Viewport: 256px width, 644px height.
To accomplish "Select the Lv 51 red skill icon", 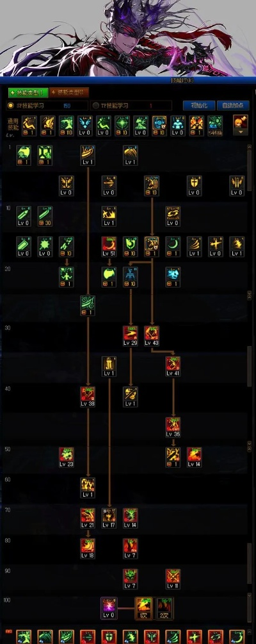I will (109, 247).
